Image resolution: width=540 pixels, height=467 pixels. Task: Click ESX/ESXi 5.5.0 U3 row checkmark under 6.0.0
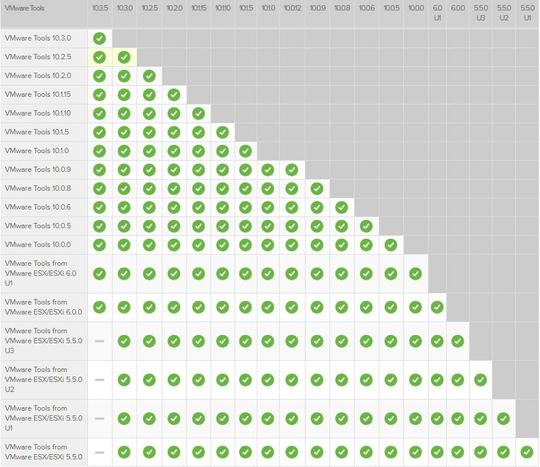458,341
